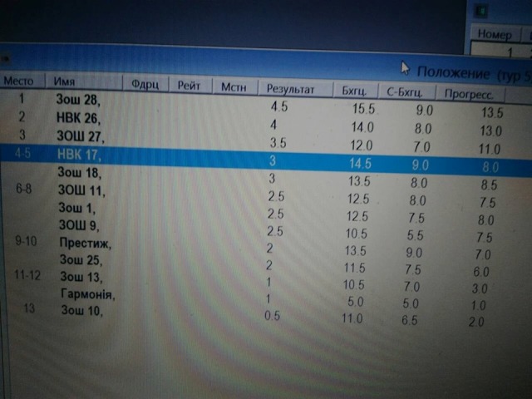Click Прогресс. value 8.5 of Зош 18
The image size is (532, 399).
tap(489, 185)
